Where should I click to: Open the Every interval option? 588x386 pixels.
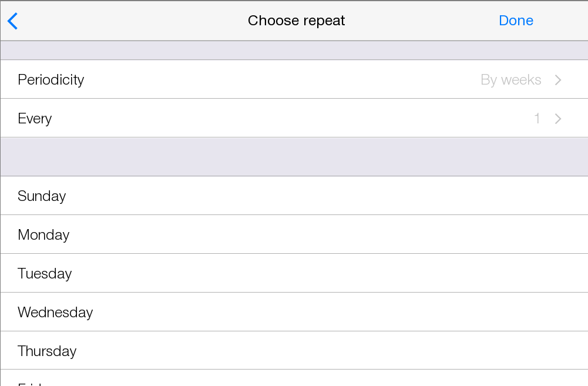[x=35, y=119]
